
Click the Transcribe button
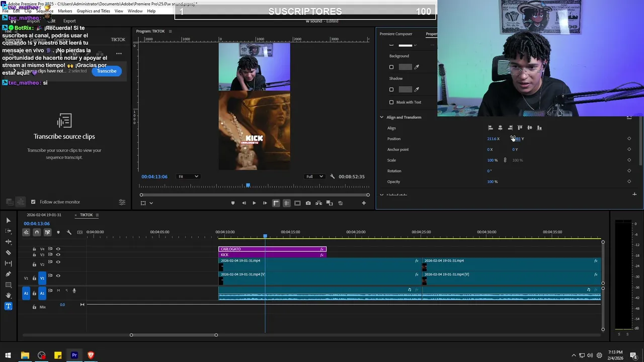(107, 71)
